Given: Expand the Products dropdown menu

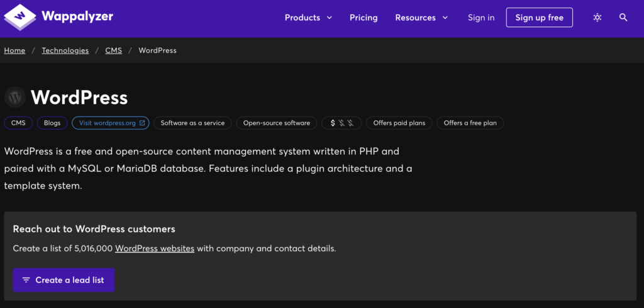Looking at the screenshot, I should (308, 18).
